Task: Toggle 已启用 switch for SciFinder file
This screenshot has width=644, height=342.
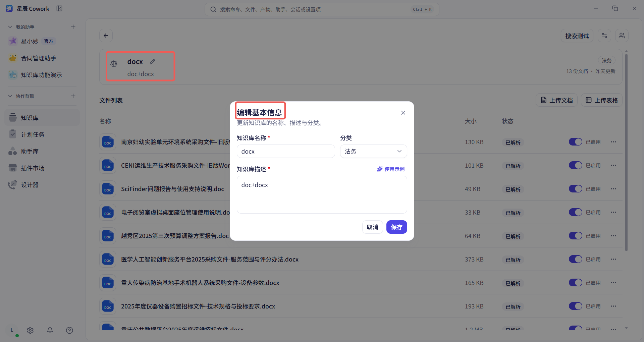Action: [x=575, y=189]
